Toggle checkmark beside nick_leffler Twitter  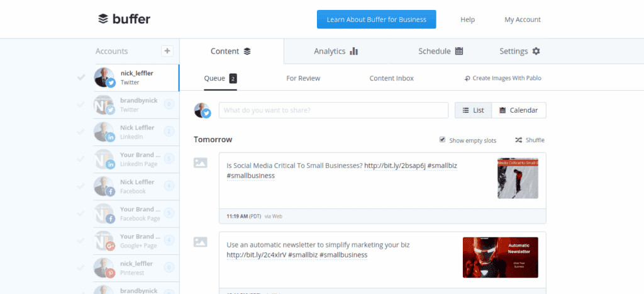click(x=81, y=77)
